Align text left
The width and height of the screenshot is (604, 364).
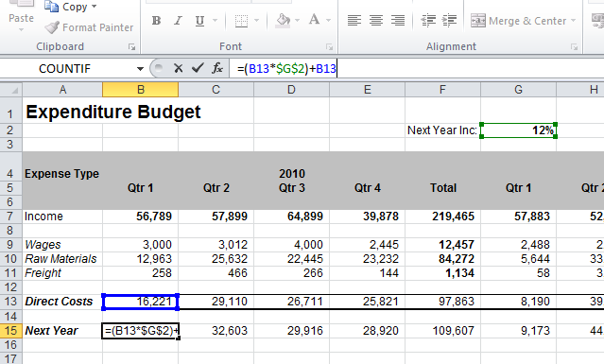(x=354, y=21)
